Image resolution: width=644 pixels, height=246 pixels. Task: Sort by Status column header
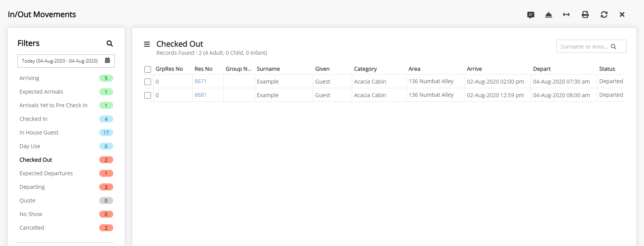[x=607, y=69]
